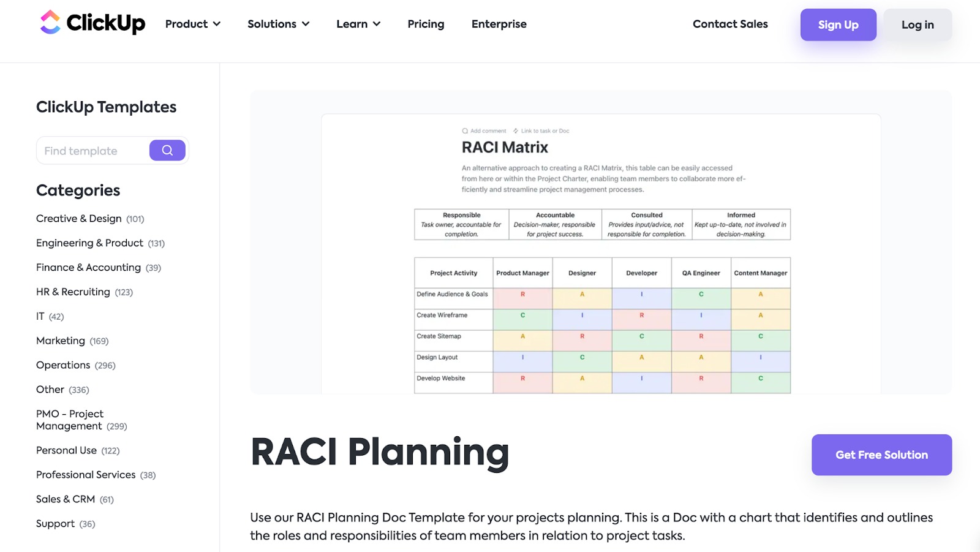Click the ClickUp logo
The image size is (980, 552).
point(92,23)
